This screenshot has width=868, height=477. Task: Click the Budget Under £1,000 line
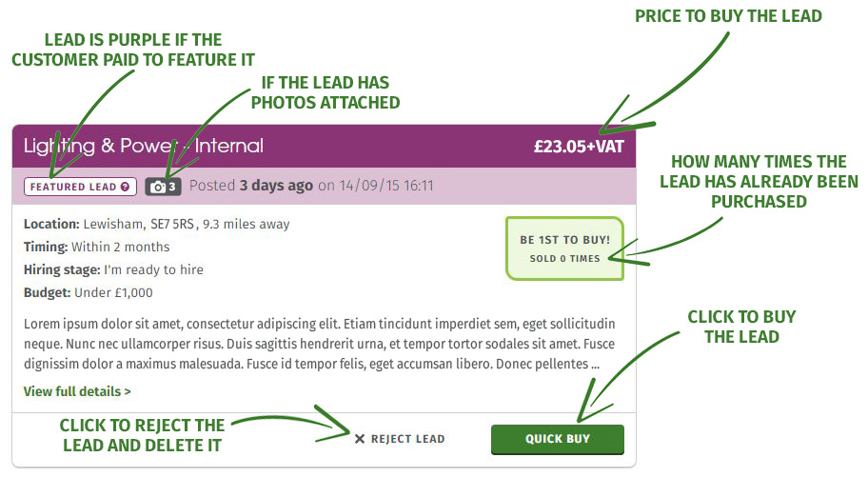click(x=88, y=292)
